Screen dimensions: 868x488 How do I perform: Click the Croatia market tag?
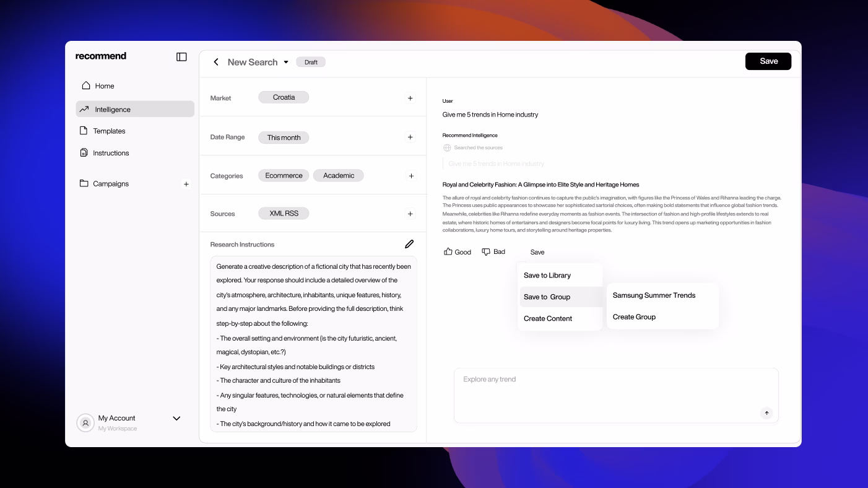pos(284,97)
